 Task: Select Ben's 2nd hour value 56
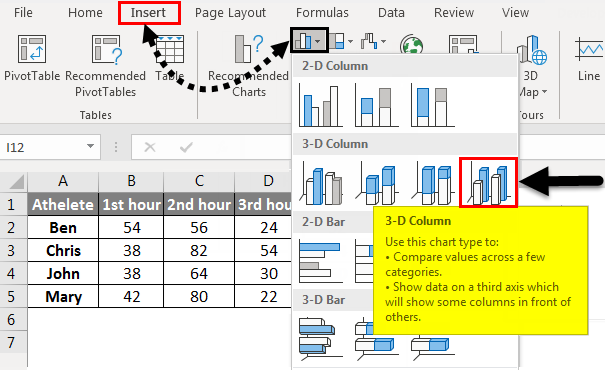(x=199, y=227)
